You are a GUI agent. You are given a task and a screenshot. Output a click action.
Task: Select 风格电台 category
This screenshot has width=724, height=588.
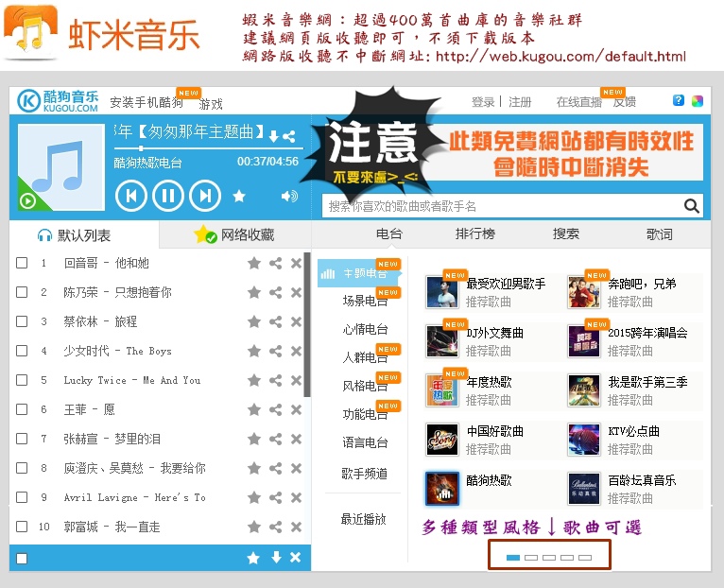(365, 386)
